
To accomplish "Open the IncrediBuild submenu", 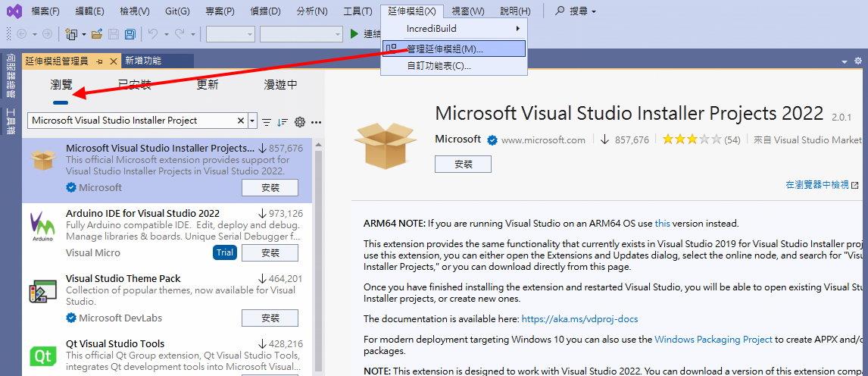I will tap(454, 28).
